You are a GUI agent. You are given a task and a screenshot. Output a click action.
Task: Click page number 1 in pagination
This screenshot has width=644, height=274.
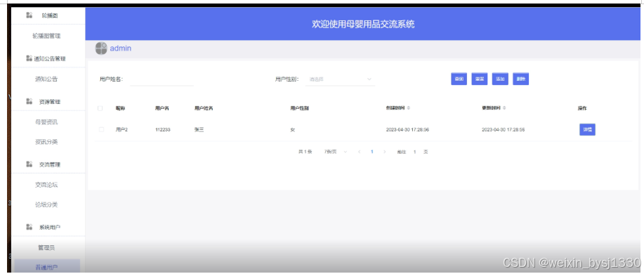pyautogui.click(x=372, y=152)
